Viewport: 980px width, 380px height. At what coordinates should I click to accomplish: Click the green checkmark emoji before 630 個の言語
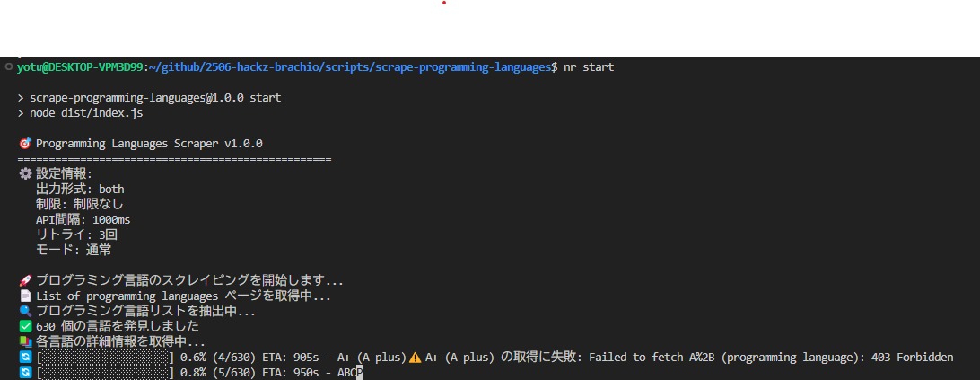coord(26,326)
